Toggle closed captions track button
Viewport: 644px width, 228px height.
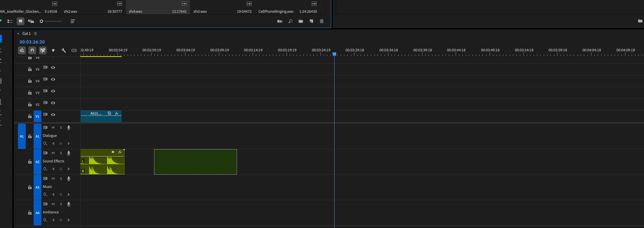pos(74,50)
